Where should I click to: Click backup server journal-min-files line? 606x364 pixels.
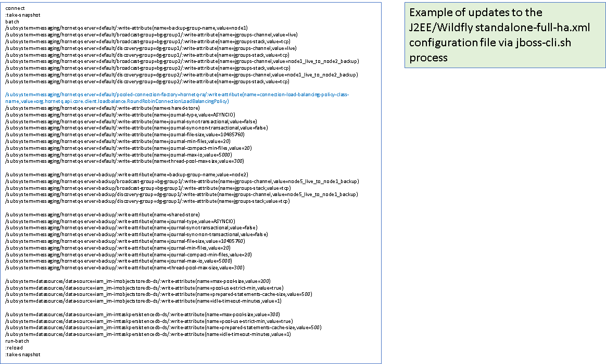click(118, 248)
